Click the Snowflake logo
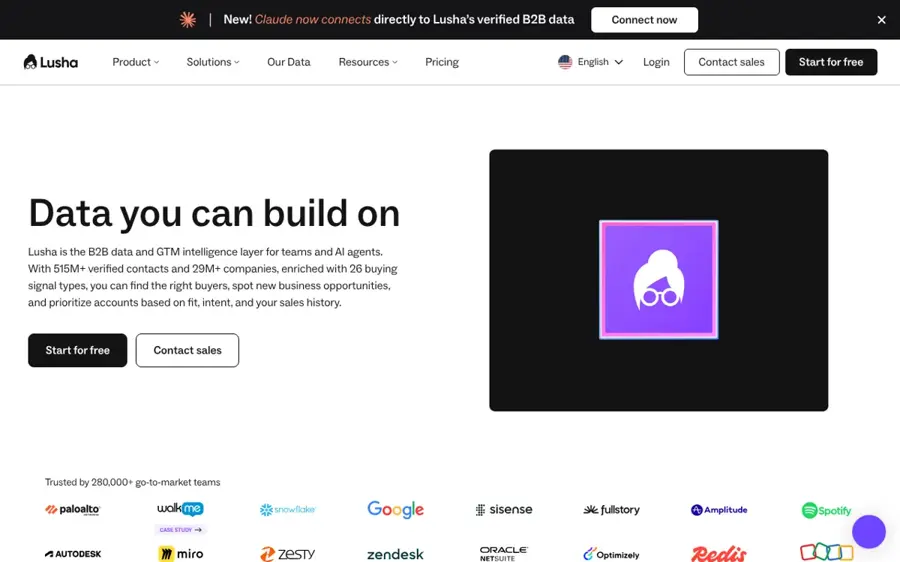This screenshot has width=900, height=562. point(288,509)
